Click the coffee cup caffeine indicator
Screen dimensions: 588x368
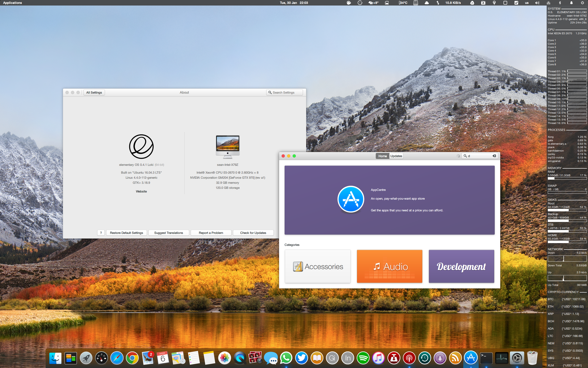coord(349,3)
